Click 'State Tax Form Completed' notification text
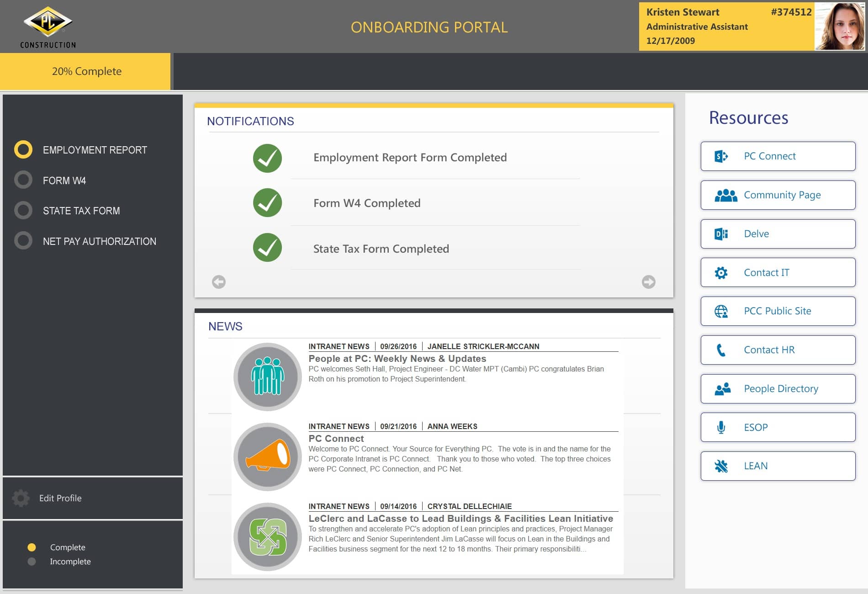 pos(381,249)
